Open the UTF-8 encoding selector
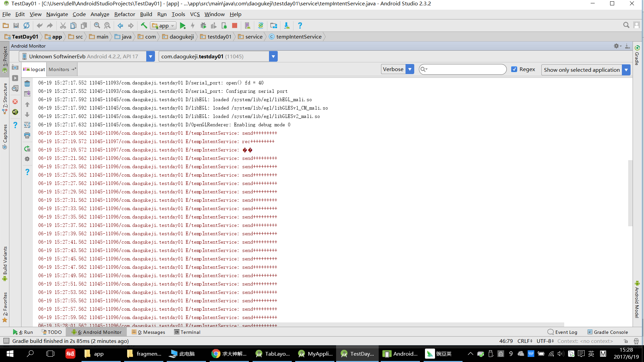 [545, 341]
